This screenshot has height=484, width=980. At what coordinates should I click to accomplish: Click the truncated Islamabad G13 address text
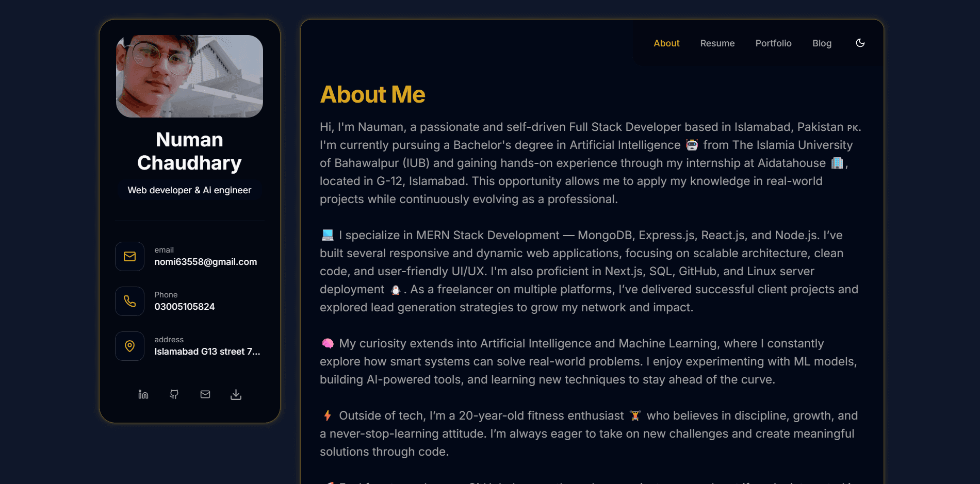[207, 352]
